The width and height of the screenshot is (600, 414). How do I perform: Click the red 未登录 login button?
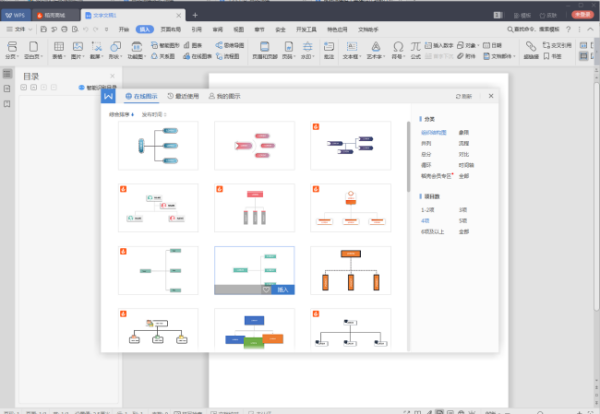pyautogui.click(x=583, y=15)
